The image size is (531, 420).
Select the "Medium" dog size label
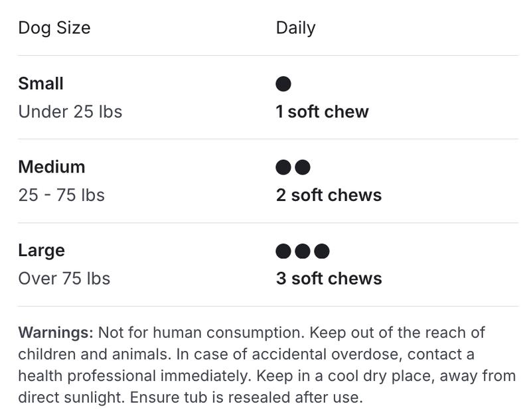[51, 167]
